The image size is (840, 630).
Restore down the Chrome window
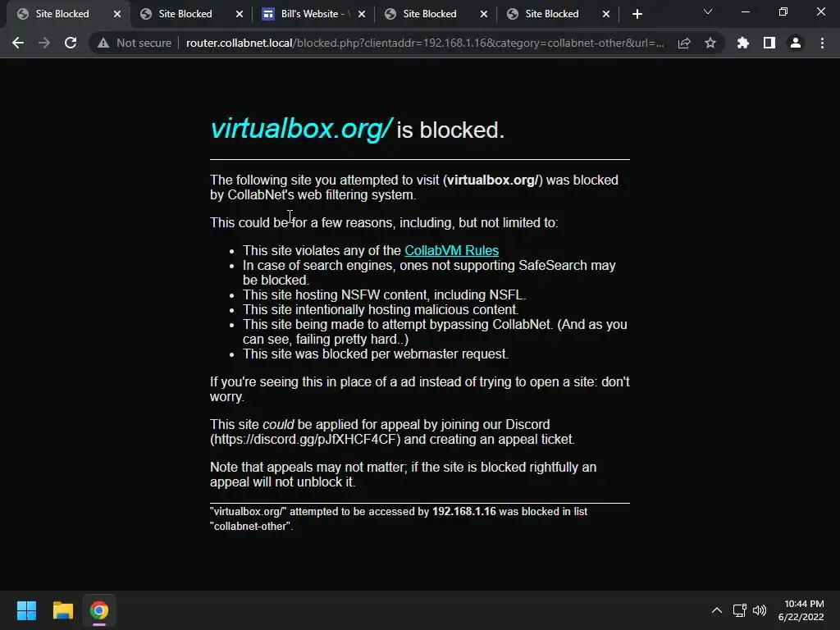tap(783, 11)
